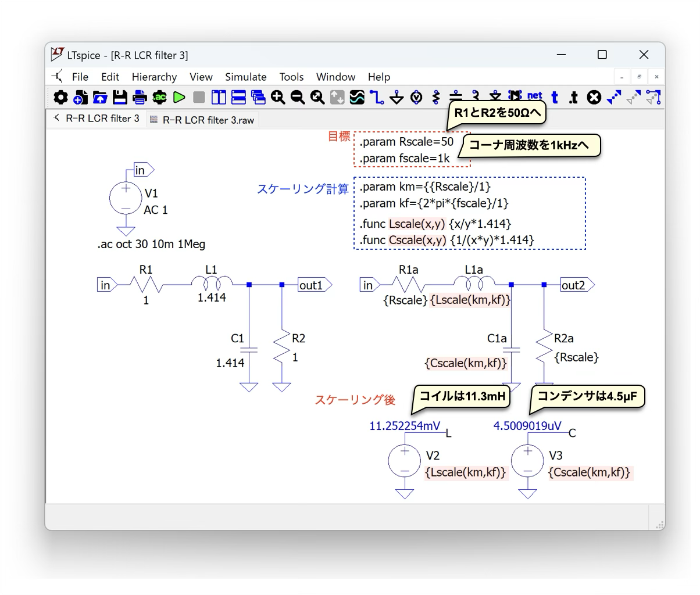The width and height of the screenshot is (700, 595).
Task: Add text comment with the t tool
Action: tap(555, 98)
